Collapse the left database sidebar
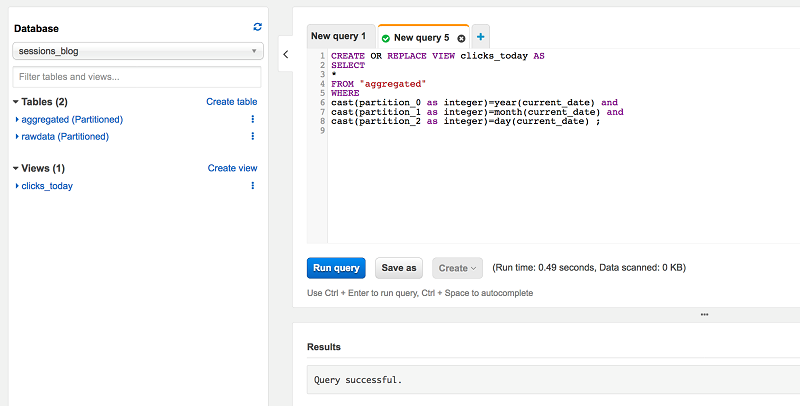 286,54
